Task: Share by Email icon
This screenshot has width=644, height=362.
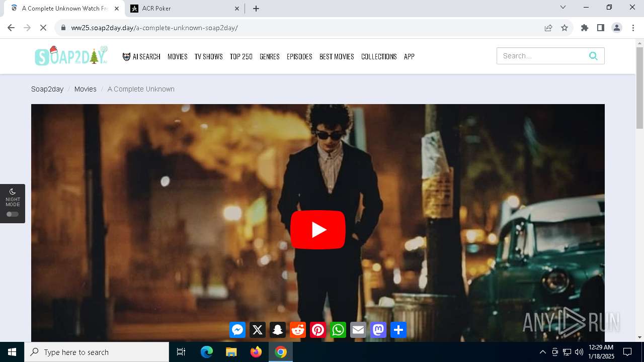Action: tap(358, 330)
